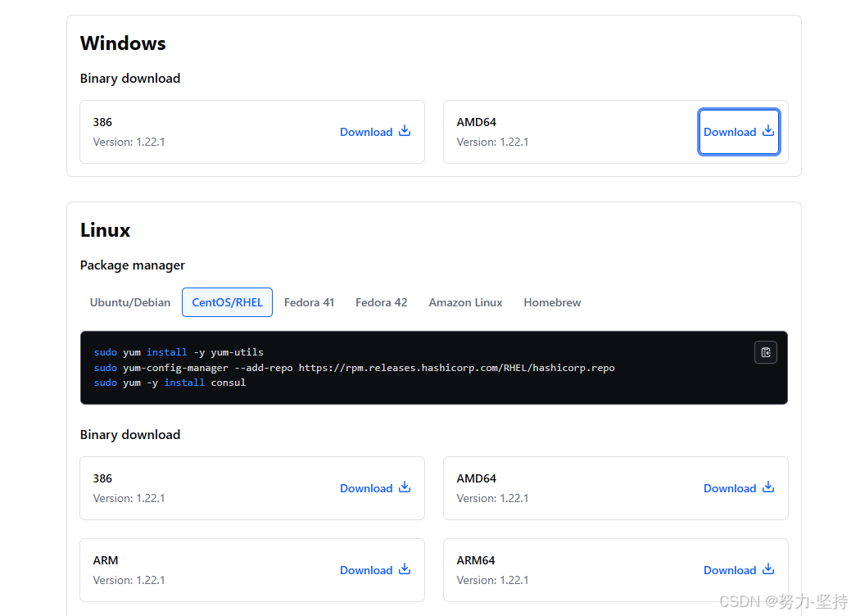Viewport: 851px width, 616px height.
Task: Click the 'sudo yum install -y yum-utils' line
Action: point(179,352)
